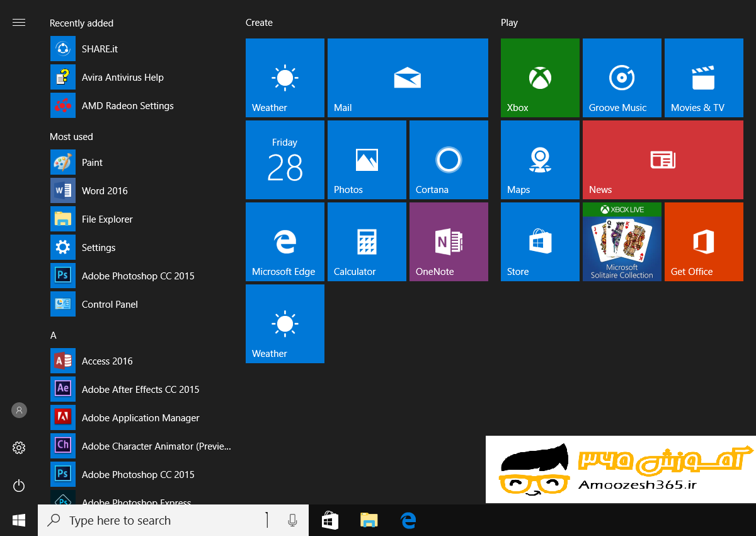Screen dimensions: 756x536
Task: Launch Adobe Application Manager
Action: [x=142, y=417]
